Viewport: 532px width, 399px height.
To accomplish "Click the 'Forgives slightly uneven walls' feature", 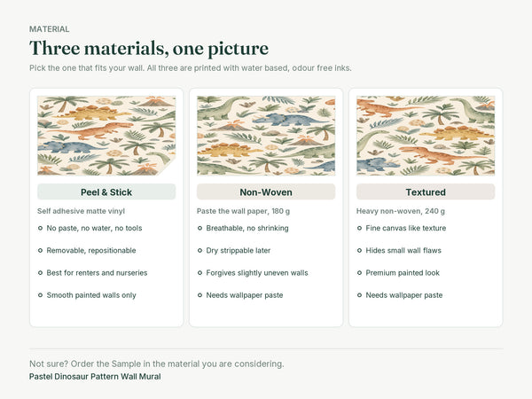I will pos(257,273).
